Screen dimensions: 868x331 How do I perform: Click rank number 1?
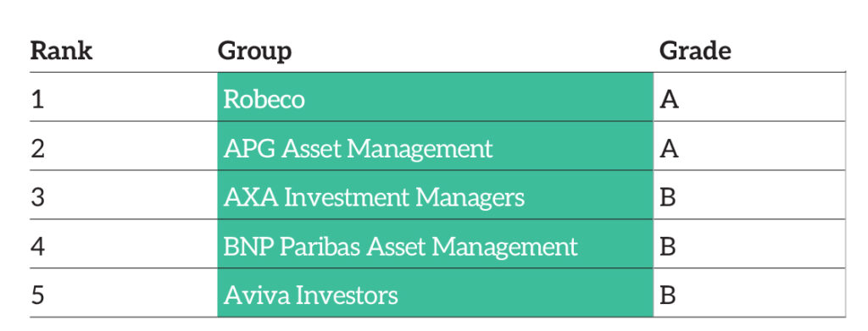[x=37, y=100]
